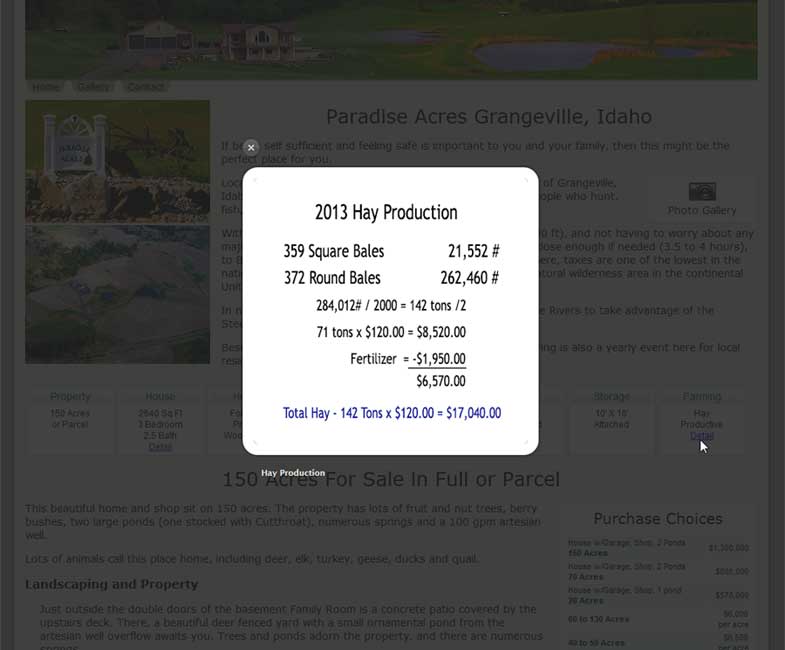The height and width of the screenshot is (650, 785).
Task: Select the '359 Square Bales' line
Action: tap(334, 251)
